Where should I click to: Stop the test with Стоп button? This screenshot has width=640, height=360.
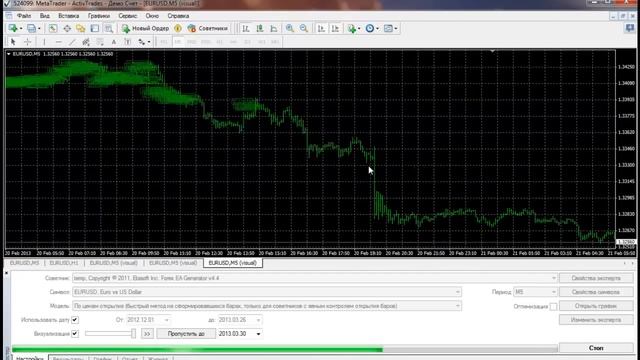[596, 348]
